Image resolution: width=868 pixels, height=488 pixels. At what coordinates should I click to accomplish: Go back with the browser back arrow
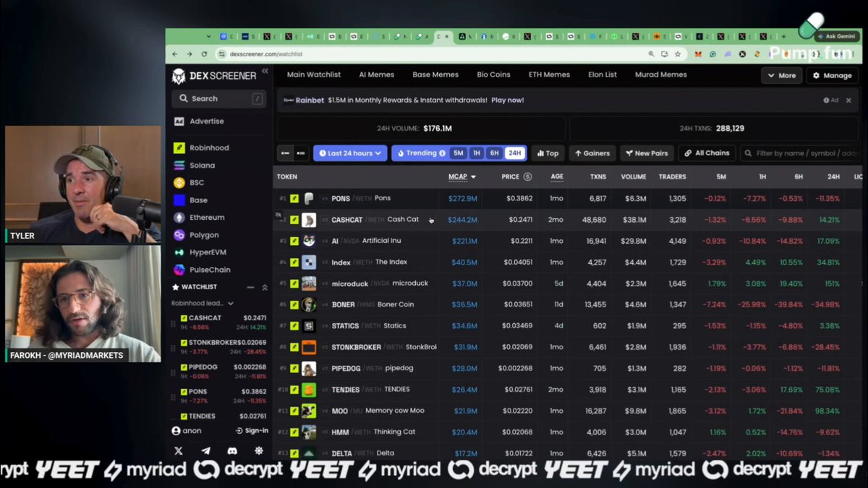click(x=175, y=54)
